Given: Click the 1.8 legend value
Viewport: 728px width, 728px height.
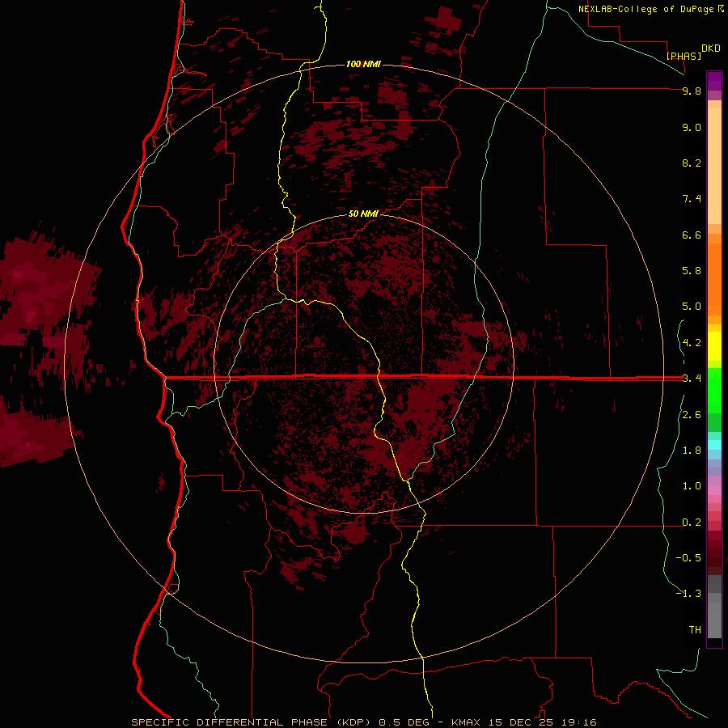Looking at the screenshot, I should pos(692,451).
